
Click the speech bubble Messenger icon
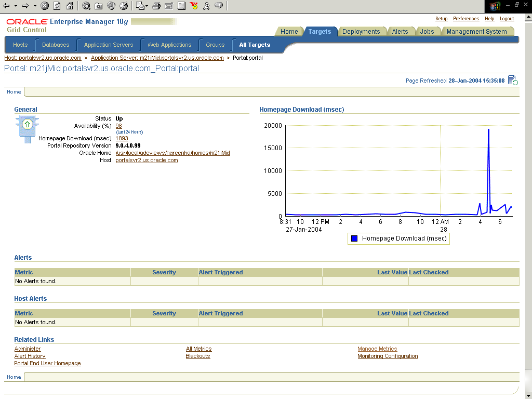coord(219,6)
